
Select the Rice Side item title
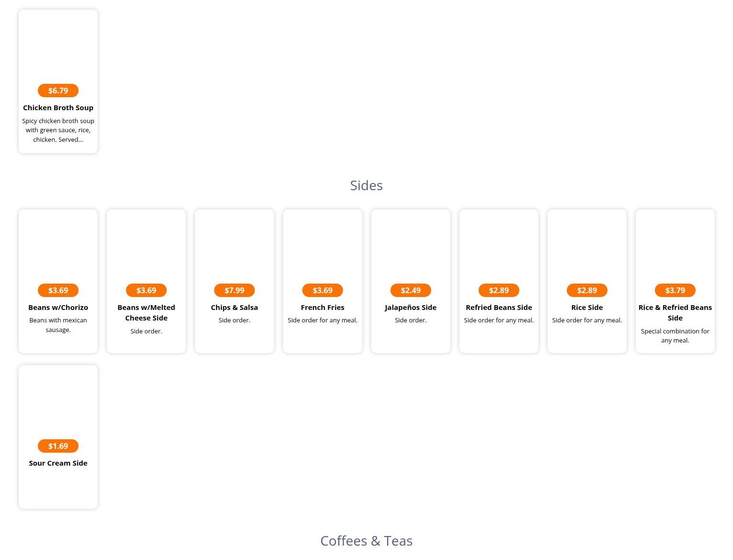click(x=587, y=308)
